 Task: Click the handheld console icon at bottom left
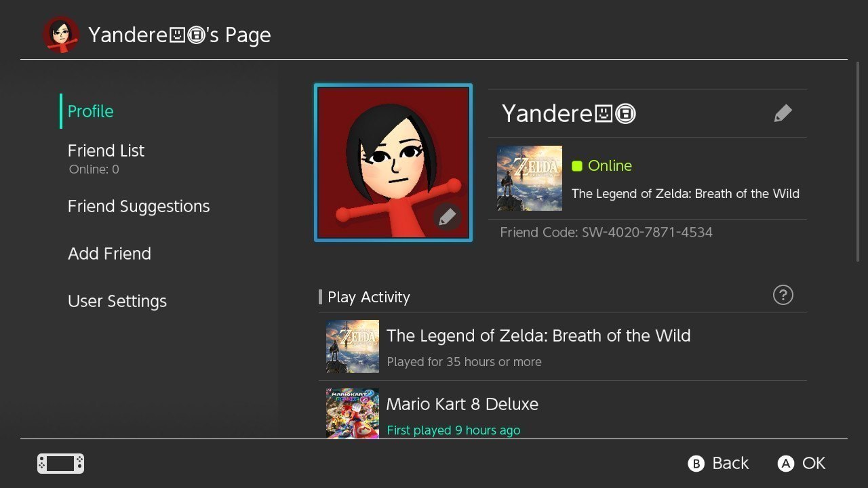(60, 464)
